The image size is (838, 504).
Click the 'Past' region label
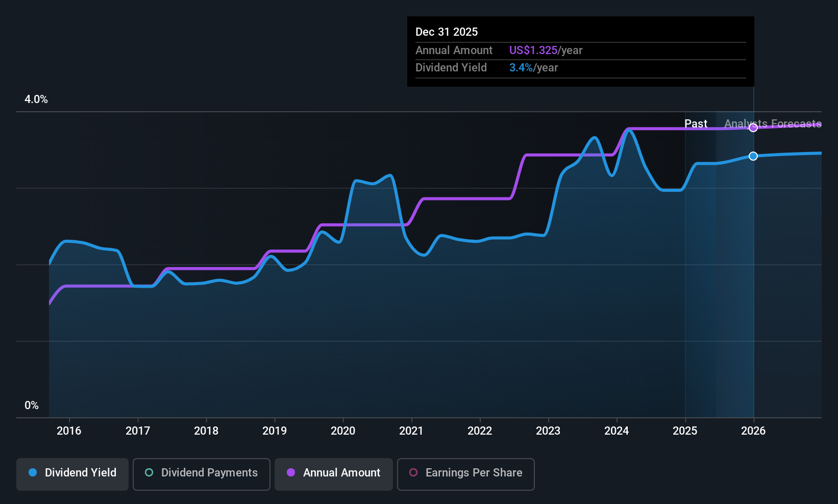(696, 124)
